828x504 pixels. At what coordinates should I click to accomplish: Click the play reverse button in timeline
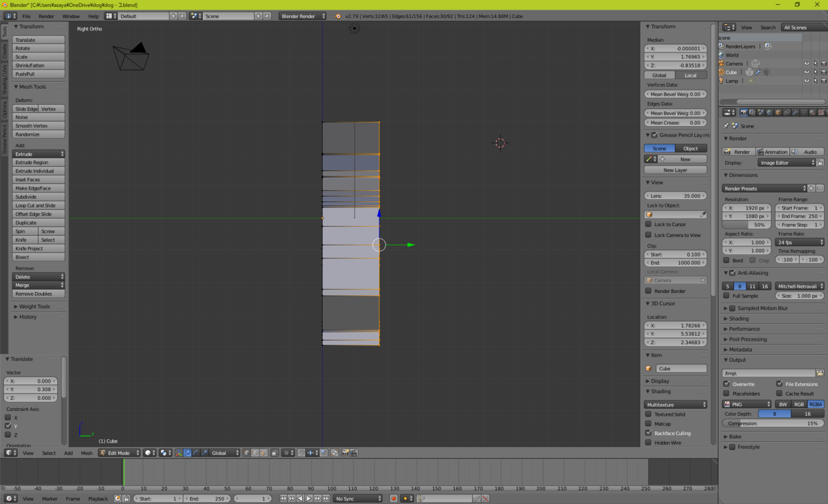300,498
